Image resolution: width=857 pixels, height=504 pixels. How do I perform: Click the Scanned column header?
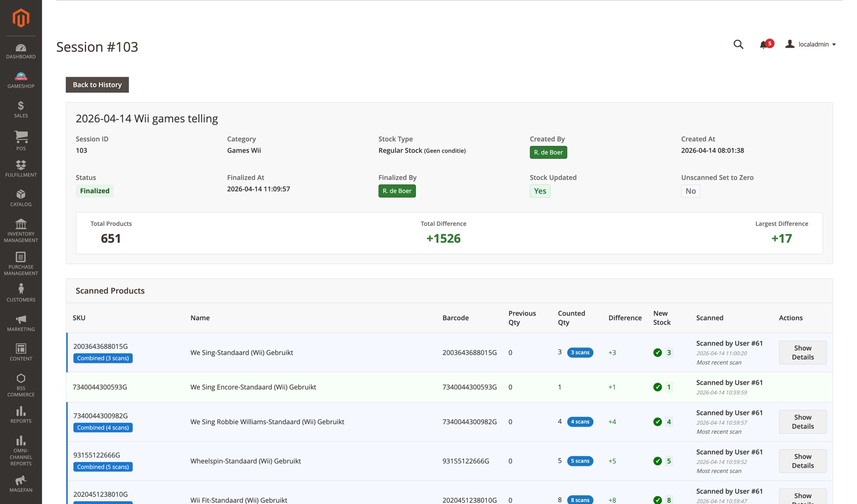point(710,318)
